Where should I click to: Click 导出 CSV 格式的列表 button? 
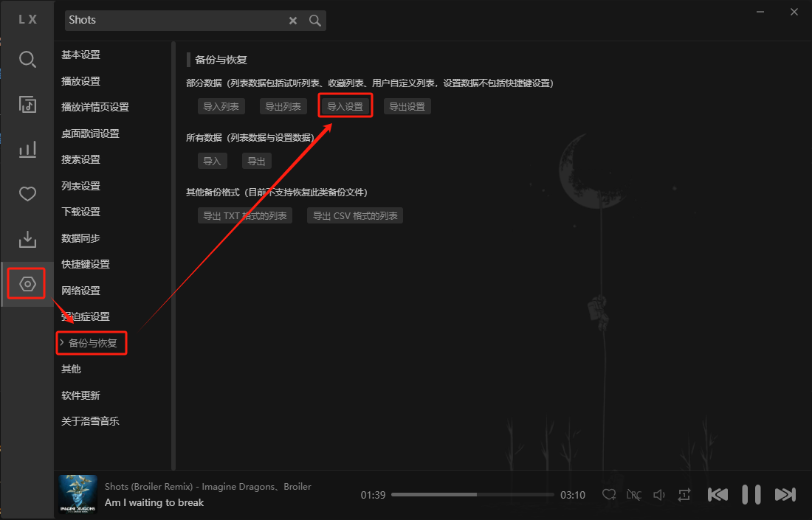click(x=355, y=216)
